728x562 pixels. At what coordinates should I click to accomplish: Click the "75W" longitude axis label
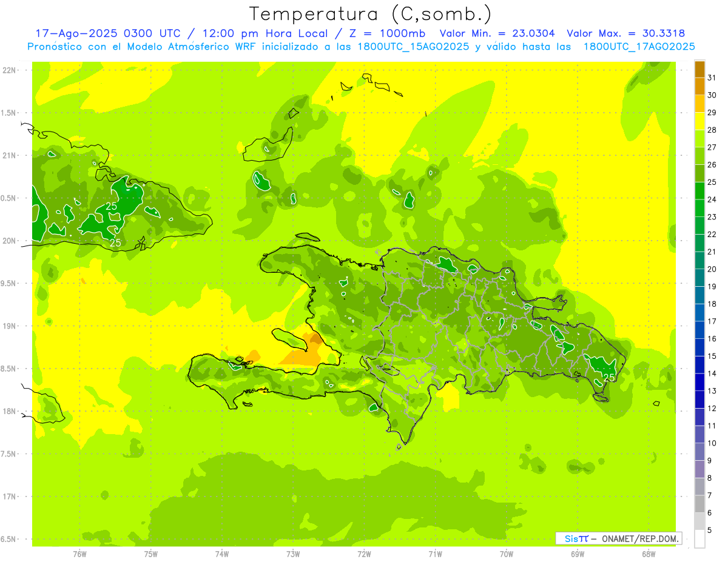coord(151,554)
